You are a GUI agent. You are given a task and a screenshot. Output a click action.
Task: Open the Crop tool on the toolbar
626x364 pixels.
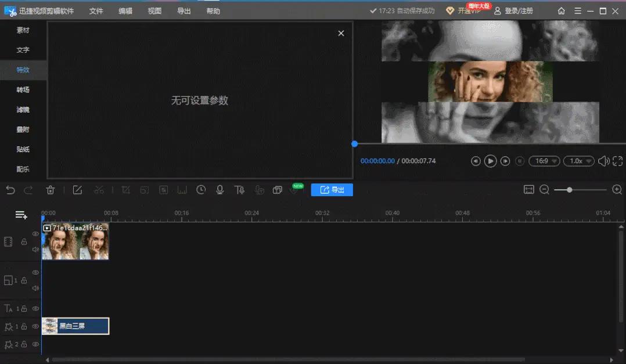124,189
